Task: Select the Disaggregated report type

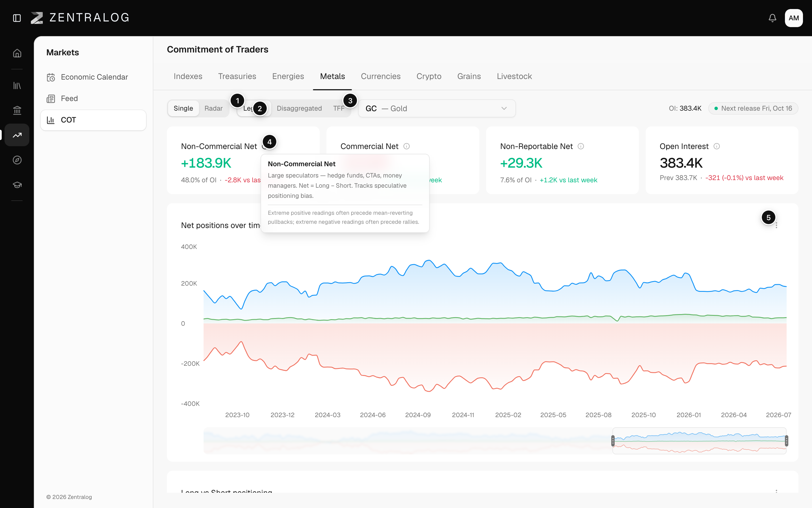Action: pyautogui.click(x=299, y=108)
